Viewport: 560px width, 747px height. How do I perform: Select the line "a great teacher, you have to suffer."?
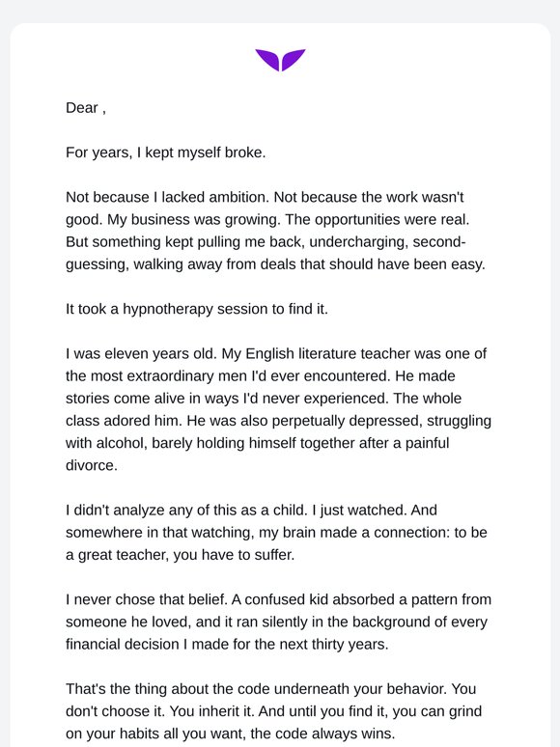181,555
